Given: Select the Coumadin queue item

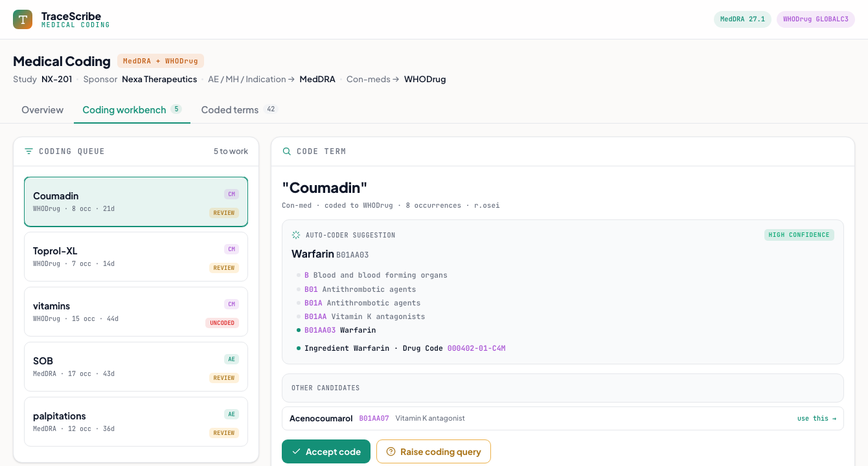Looking at the screenshot, I should coord(136,202).
